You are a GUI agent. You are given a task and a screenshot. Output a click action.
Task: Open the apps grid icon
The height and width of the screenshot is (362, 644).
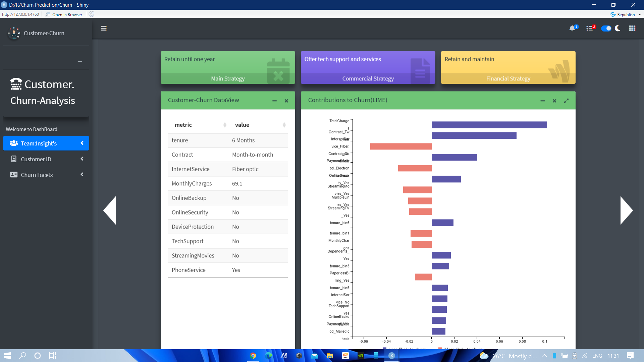(632, 28)
